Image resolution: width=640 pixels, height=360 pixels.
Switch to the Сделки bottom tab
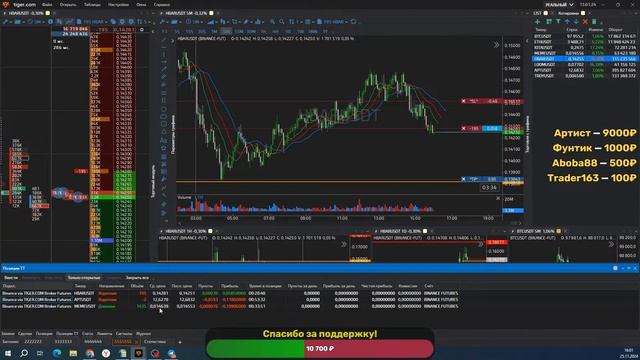(25, 333)
